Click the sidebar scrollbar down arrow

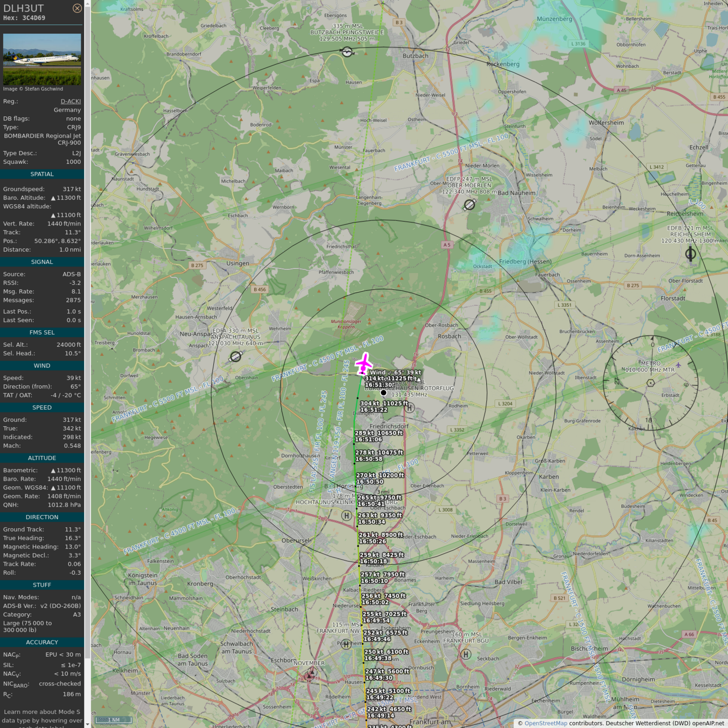[87, 724]
